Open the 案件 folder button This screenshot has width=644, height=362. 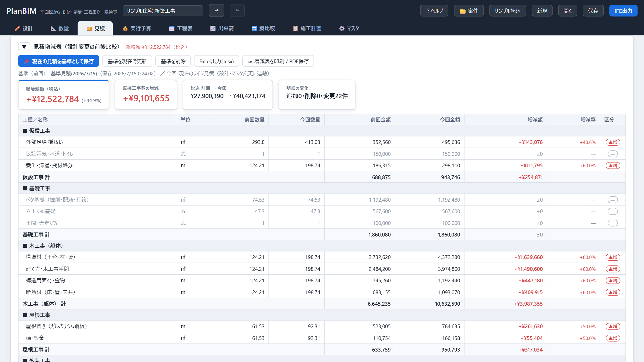coord(469,11)
